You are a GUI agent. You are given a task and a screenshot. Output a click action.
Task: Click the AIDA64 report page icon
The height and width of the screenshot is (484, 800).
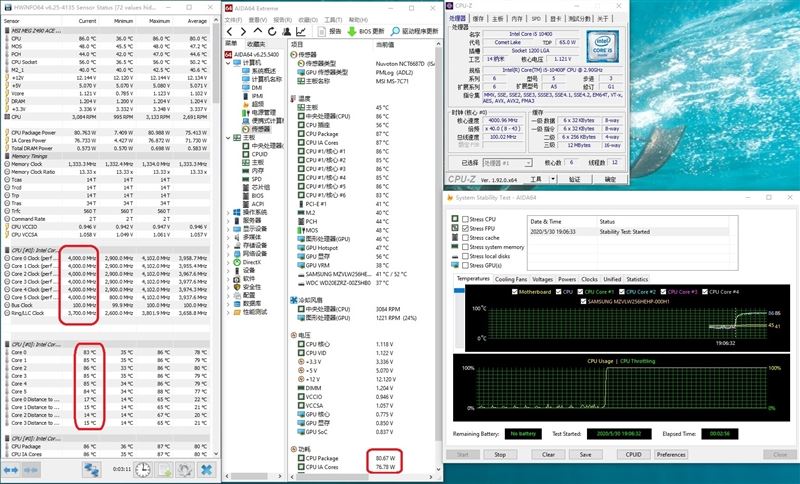point(321,32)
